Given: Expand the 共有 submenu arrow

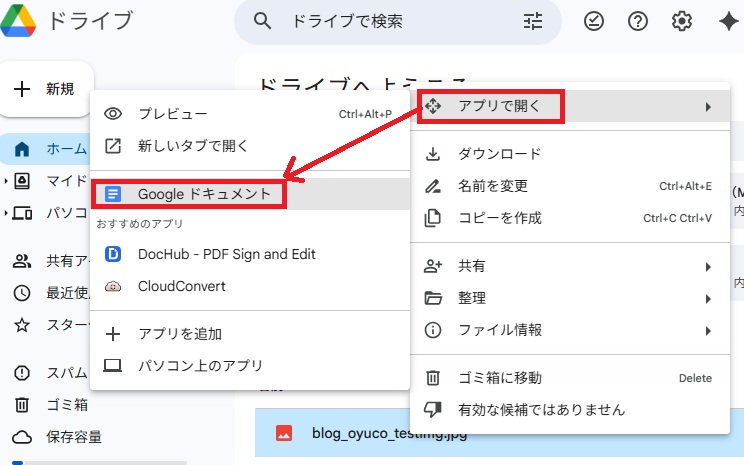Looking at the screenshot, I should [x=708, y=267].
